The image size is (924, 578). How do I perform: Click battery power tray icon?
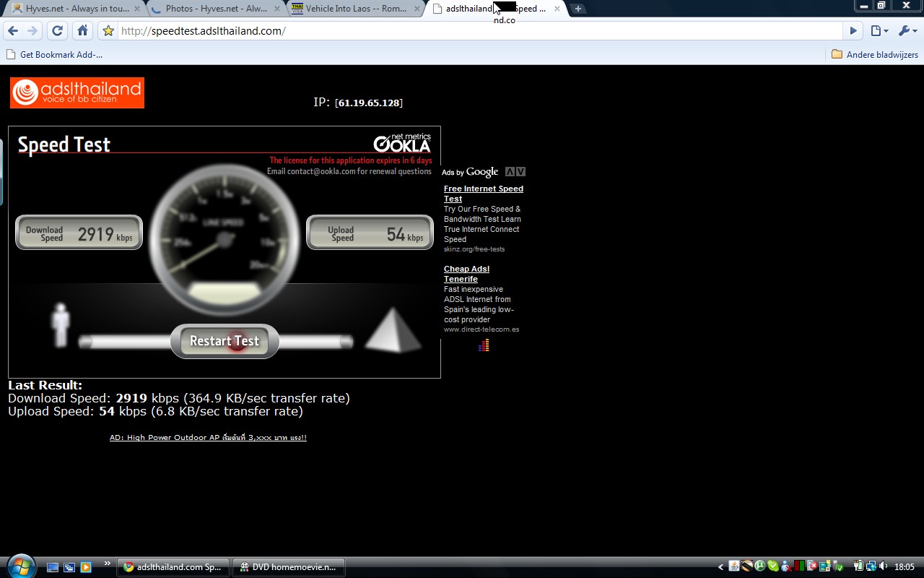point(858,566)
